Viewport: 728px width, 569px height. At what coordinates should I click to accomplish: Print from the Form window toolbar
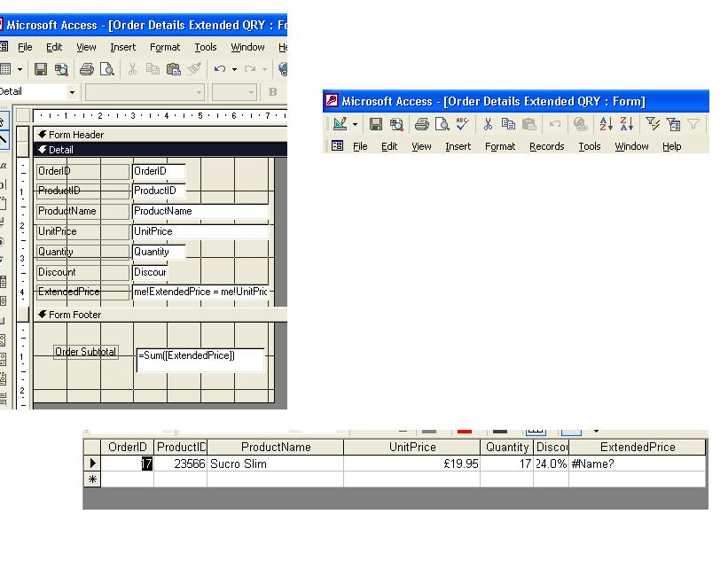click(421, 124)
